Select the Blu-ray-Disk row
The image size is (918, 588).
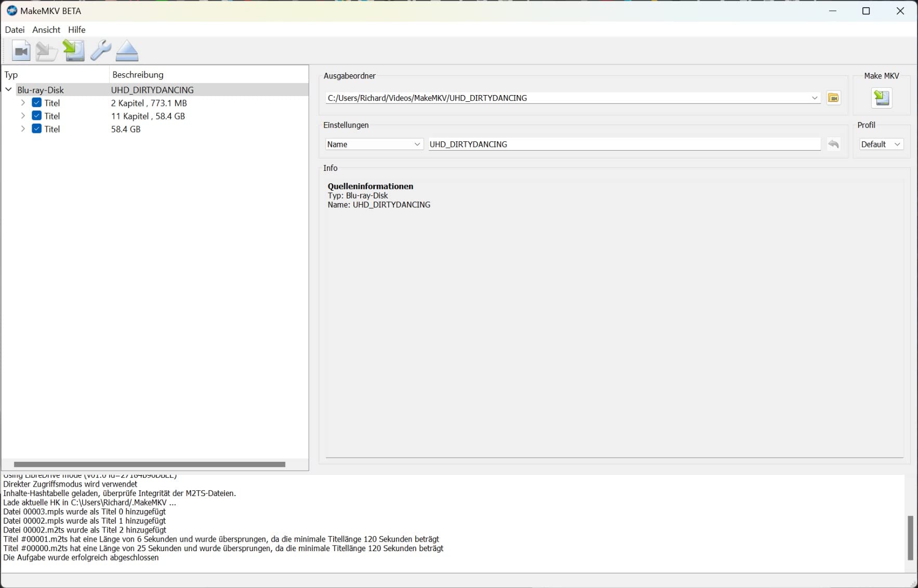pyautogui.click(x=155, y=90)
